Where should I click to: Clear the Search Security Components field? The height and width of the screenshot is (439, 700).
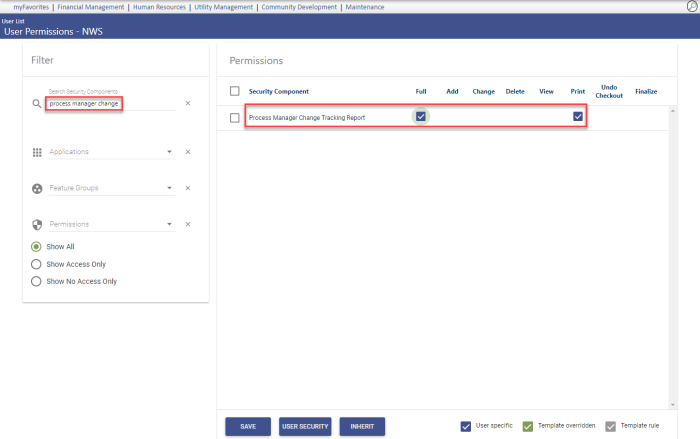[188, 103]
